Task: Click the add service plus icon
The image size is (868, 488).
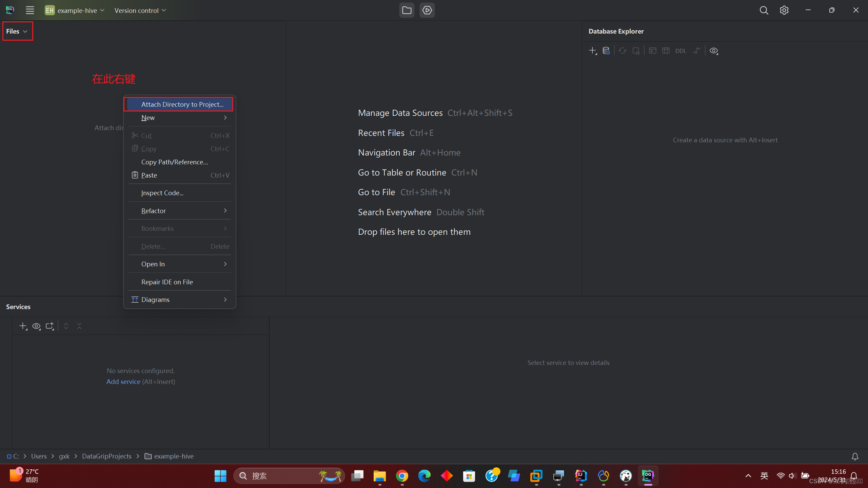Action: click(23, 326)
